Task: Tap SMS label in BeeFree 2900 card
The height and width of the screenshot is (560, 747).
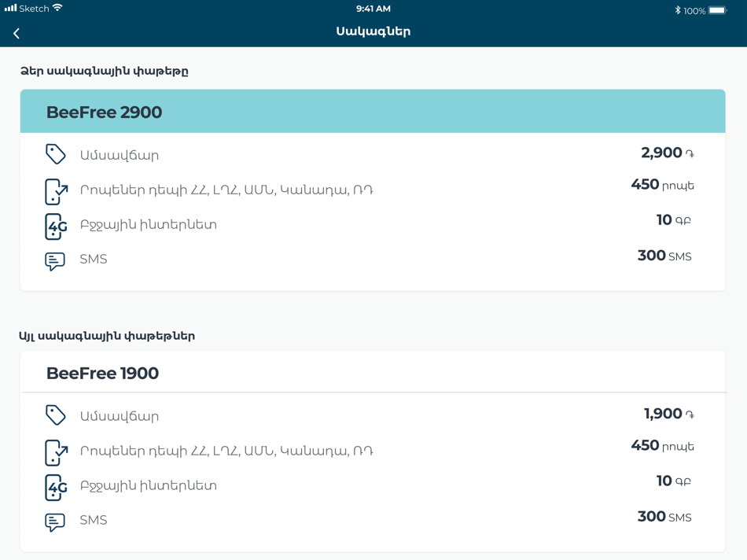Action: click(x=94, y=259)
